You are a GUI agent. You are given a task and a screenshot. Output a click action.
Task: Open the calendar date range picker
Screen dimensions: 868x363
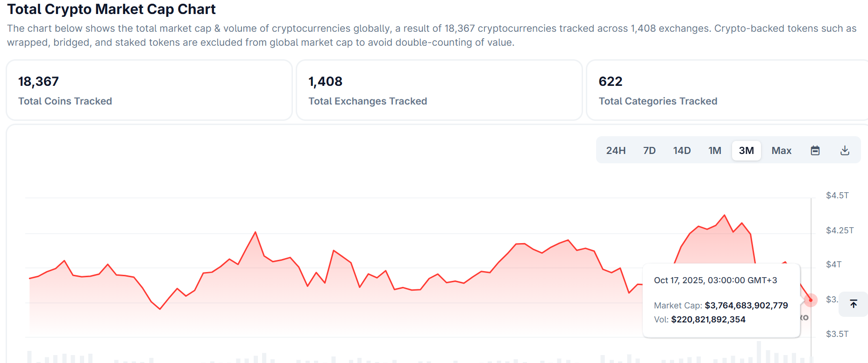tap(815, 150)
